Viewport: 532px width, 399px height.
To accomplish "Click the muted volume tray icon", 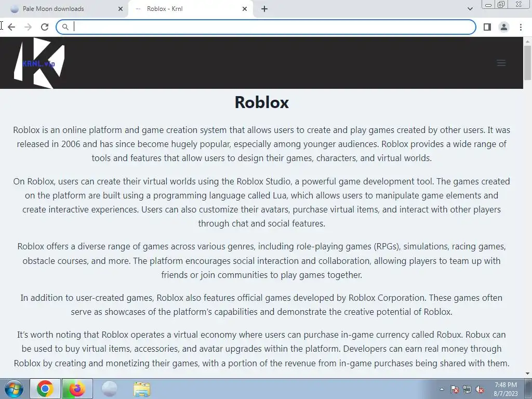I will [x=480, y=390].
